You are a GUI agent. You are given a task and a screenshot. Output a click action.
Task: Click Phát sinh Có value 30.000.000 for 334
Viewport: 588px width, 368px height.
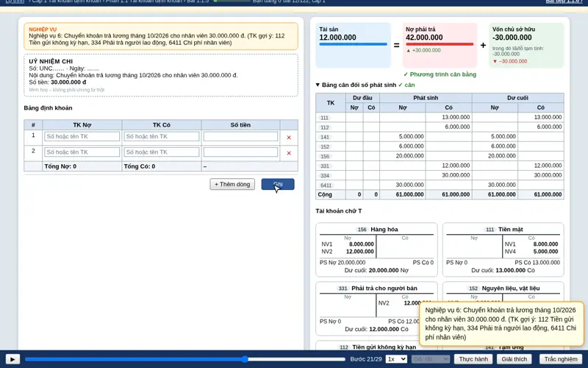456,175
